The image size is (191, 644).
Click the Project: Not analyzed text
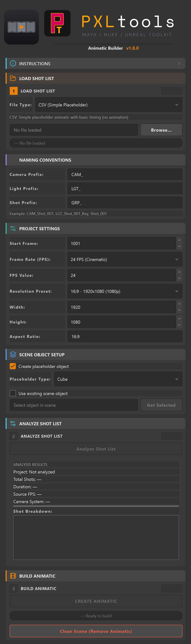coord(34,472)
